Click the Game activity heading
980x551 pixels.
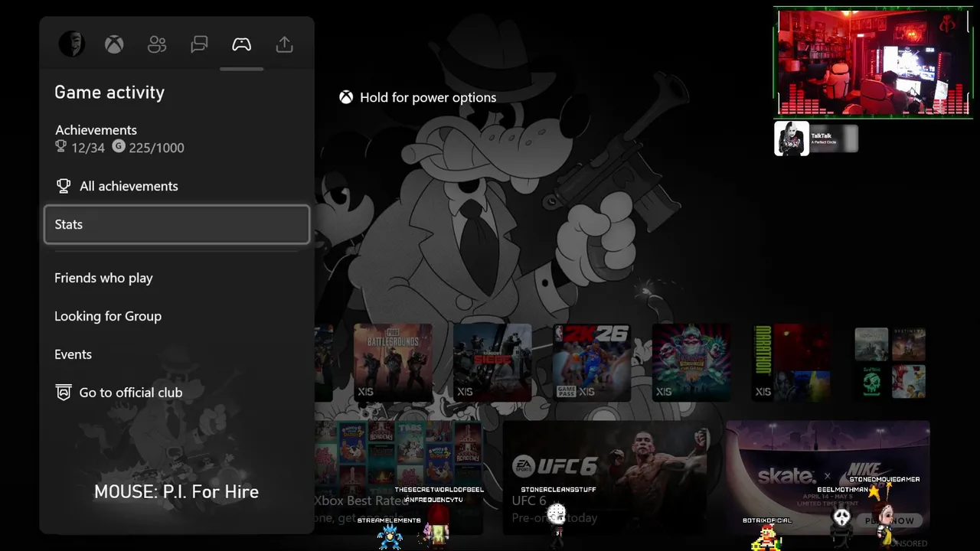(x=109, y=93)
